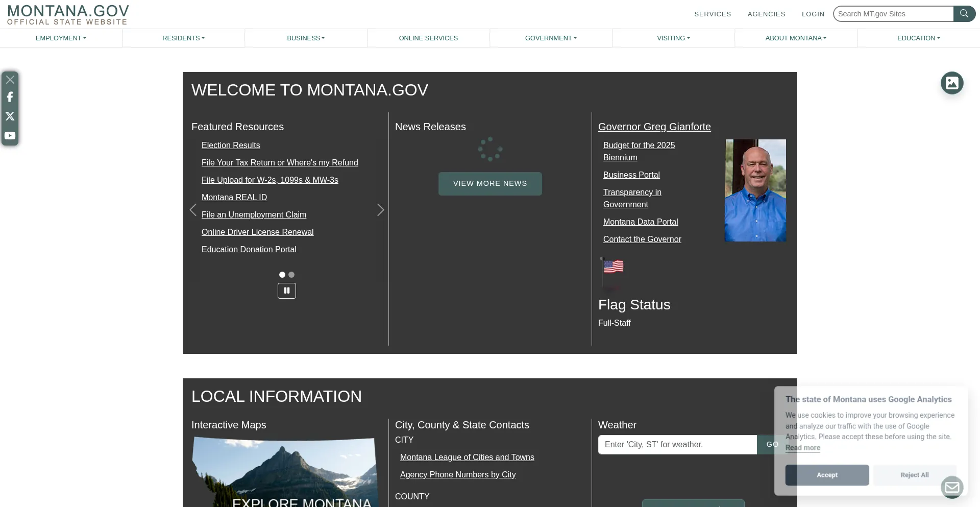Image resolution: width=980 pixels, height=507 pixels.
Task: Click Agencies in the top navigation
Action: [766, 14]
